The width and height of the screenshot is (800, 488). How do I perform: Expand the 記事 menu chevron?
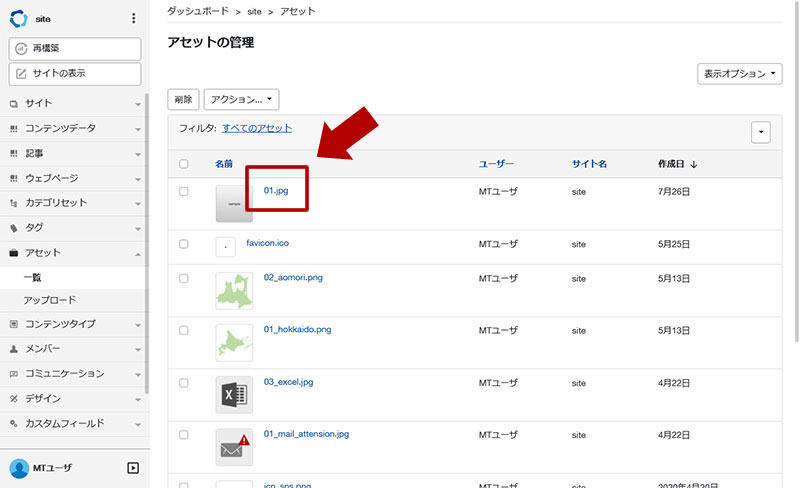coord(138,154)
